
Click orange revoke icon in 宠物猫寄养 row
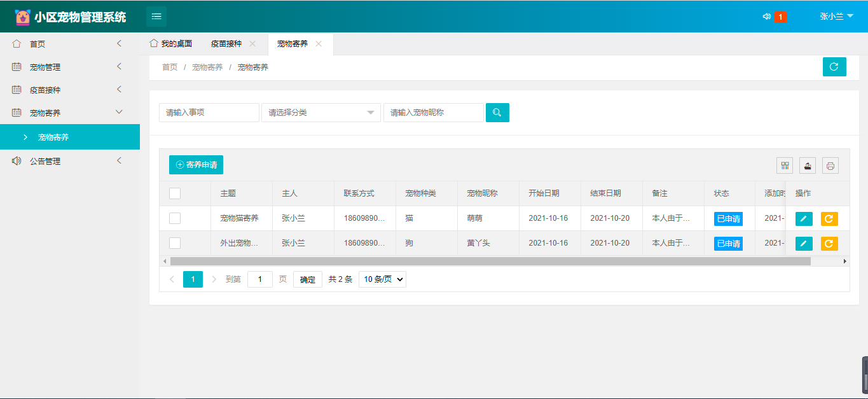click(x=829, y=219)
